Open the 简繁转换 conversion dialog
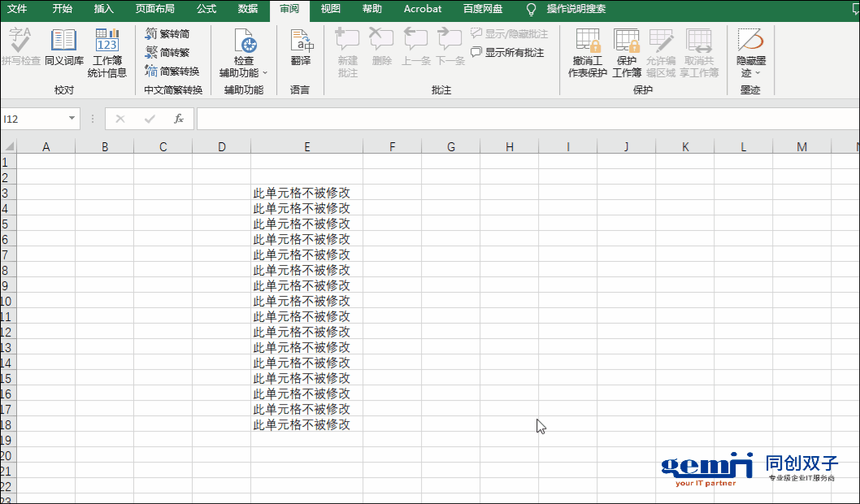The image size is (860, 504). tap(172, 72)
